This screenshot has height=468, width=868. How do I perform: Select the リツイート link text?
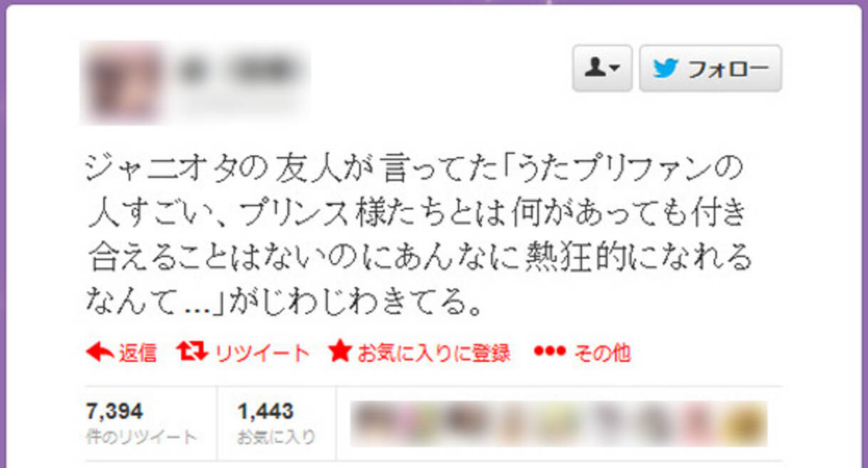tap(262, 353)
